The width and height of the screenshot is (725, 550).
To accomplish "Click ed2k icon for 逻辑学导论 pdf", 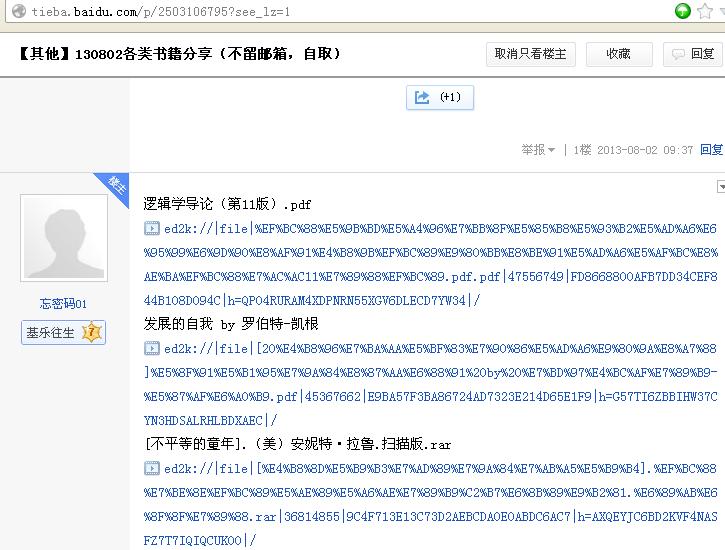I will tap(152, 228).
